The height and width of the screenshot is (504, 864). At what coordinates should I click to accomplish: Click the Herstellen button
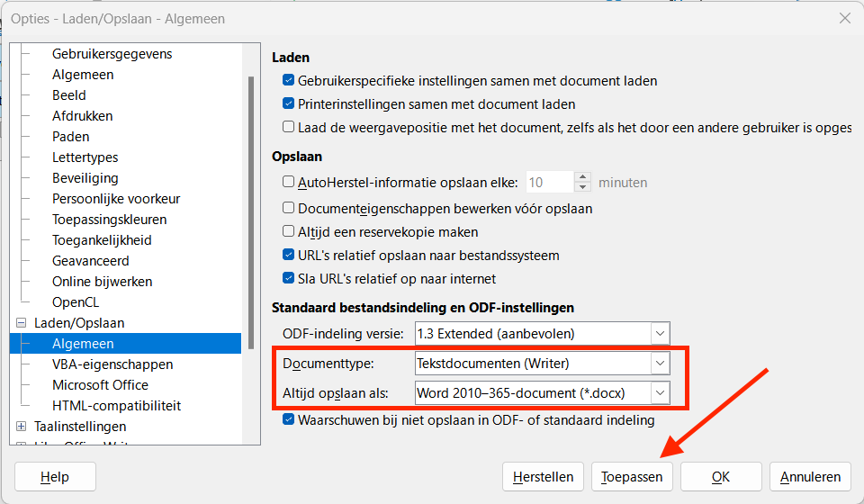point(543,477)
